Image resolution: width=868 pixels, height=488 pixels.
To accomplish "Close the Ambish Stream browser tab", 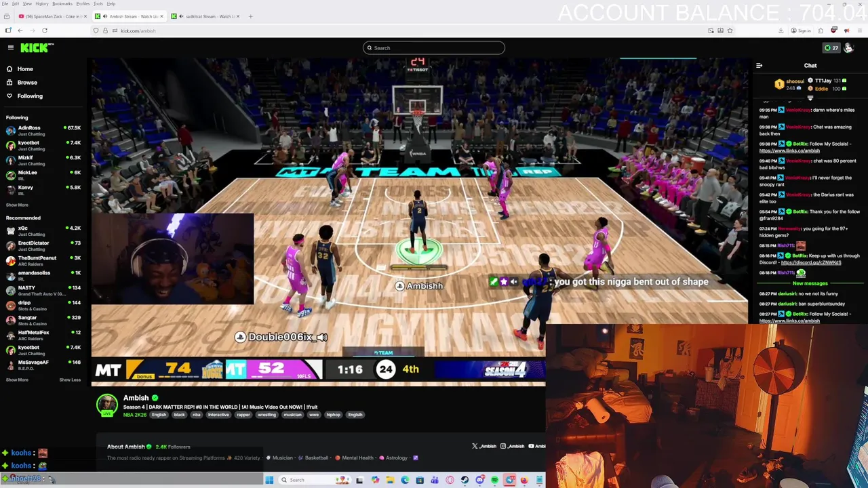I will pos(162,16).
